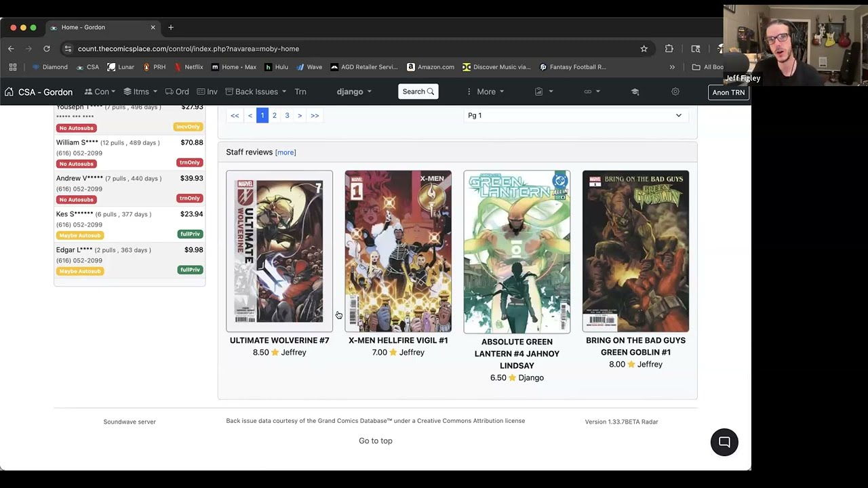The height and width of the screenshot is (488, 868).
Task: Jump to last page with >> link
Action: pyautogui.click(x=315, y=115)
